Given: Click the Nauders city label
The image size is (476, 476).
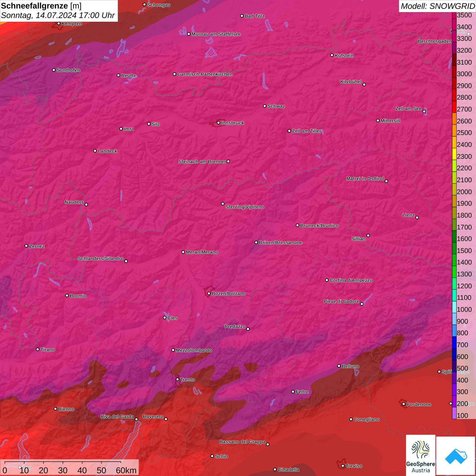Looking at the screenshot, I should click(x=74, y=202).
